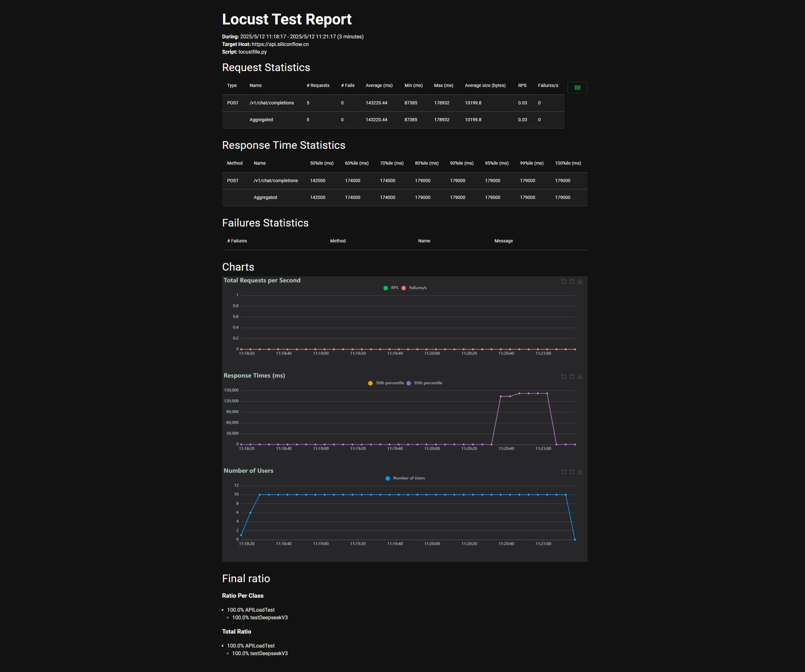Click the zoom area icon on Total Requests chart
This screenshot has height=672, width=805.
point(564,282)
